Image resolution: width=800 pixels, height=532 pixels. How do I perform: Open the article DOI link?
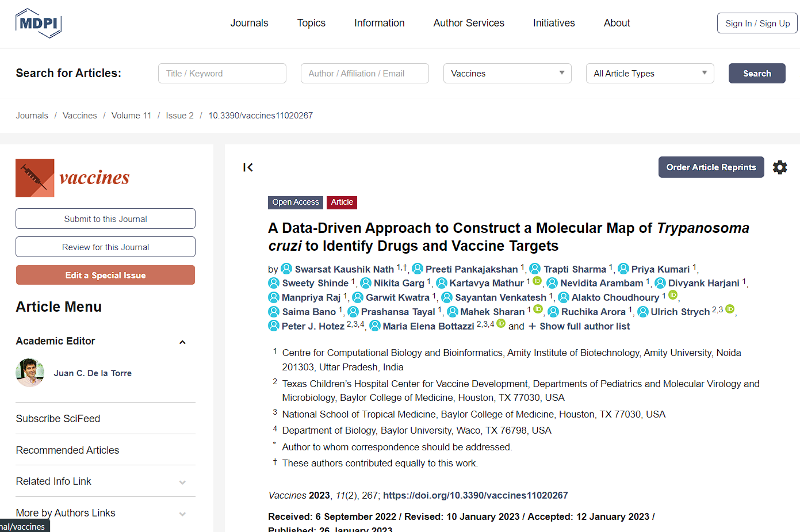475,495
